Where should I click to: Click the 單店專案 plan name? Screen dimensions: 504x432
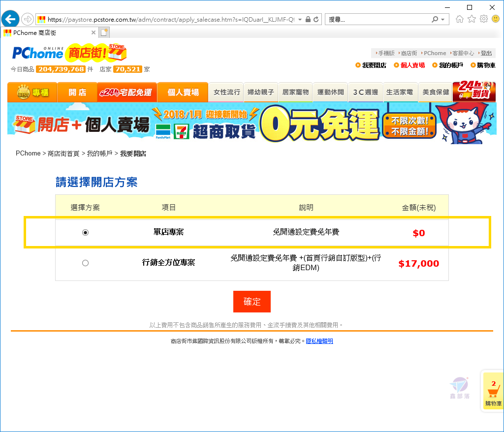click(x=168, y=232)
